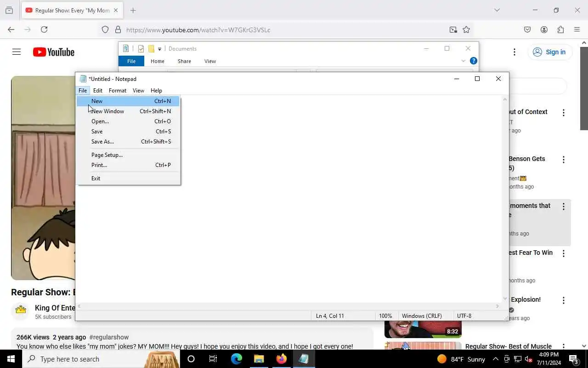Close the Regular Show tab
588x368 pixels.
115,10
